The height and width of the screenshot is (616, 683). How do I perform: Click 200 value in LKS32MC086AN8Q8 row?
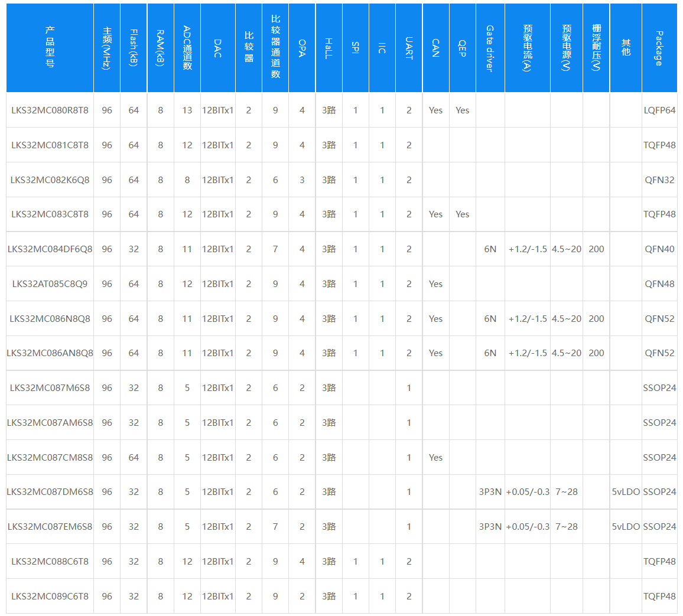(x=596, y=353)
